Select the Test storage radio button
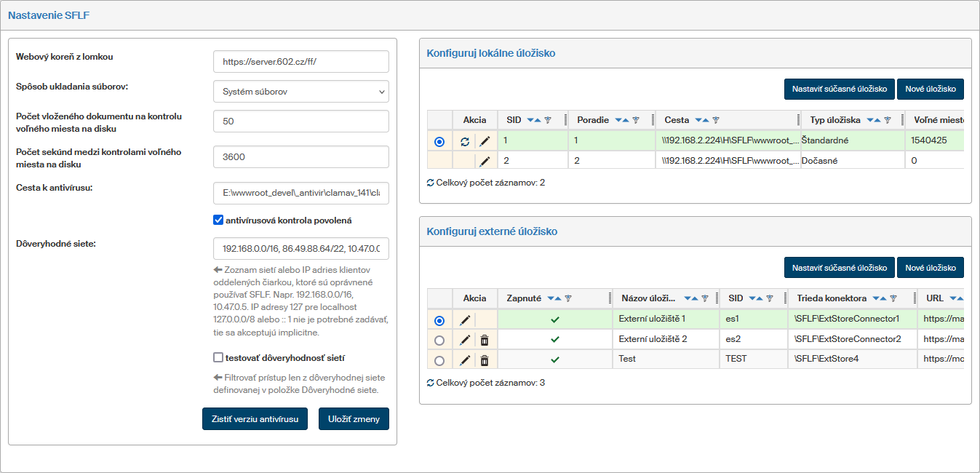This screenshot has height=473, width=980. [x=439, y=360]
